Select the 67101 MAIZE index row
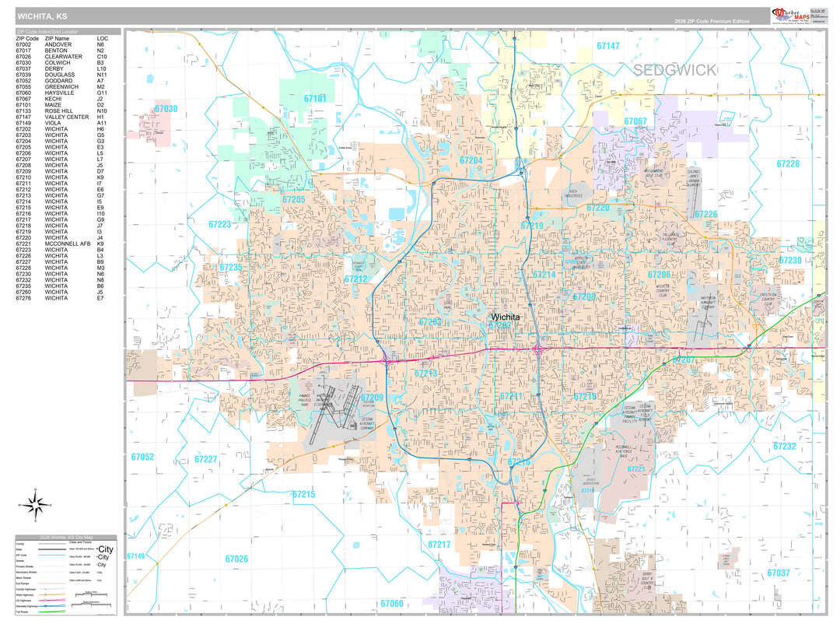840x624 pixels. click(x=61, y=105)
